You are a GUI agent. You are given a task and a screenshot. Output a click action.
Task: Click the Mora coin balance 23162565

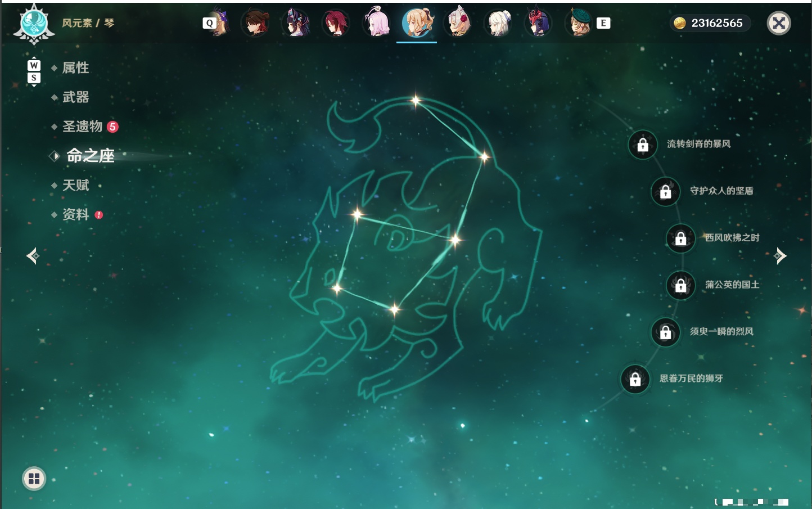[x=710, y=23]
